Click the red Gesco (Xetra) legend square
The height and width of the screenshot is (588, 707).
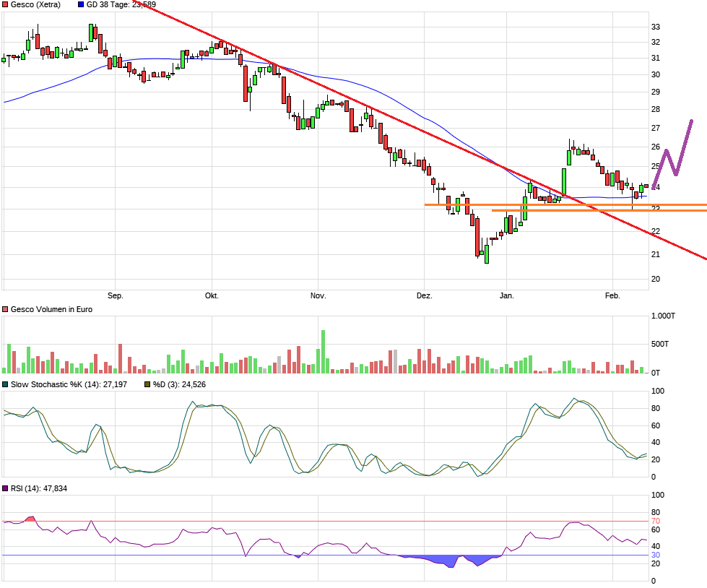point(5,5)
